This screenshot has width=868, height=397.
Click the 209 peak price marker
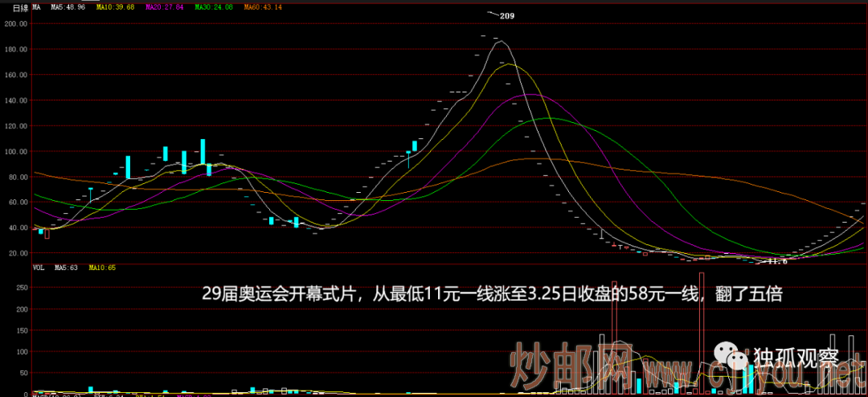click(x=508, y=15)
